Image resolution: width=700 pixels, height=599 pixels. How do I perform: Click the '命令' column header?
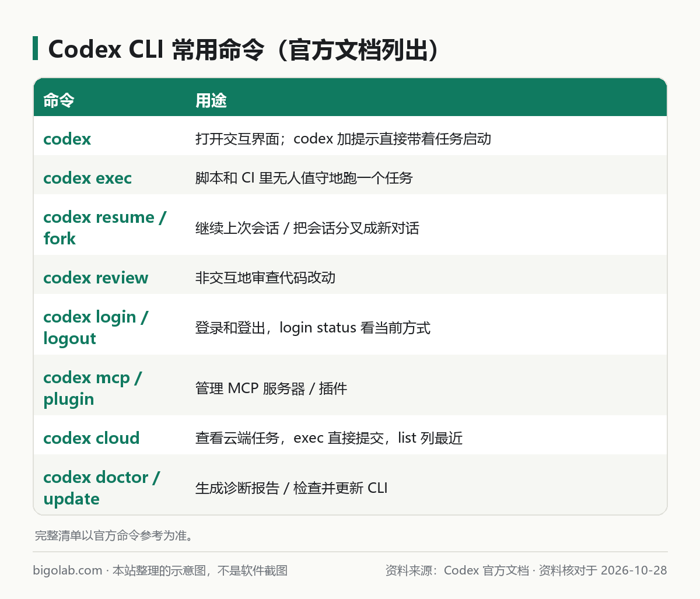coord(58,100)
